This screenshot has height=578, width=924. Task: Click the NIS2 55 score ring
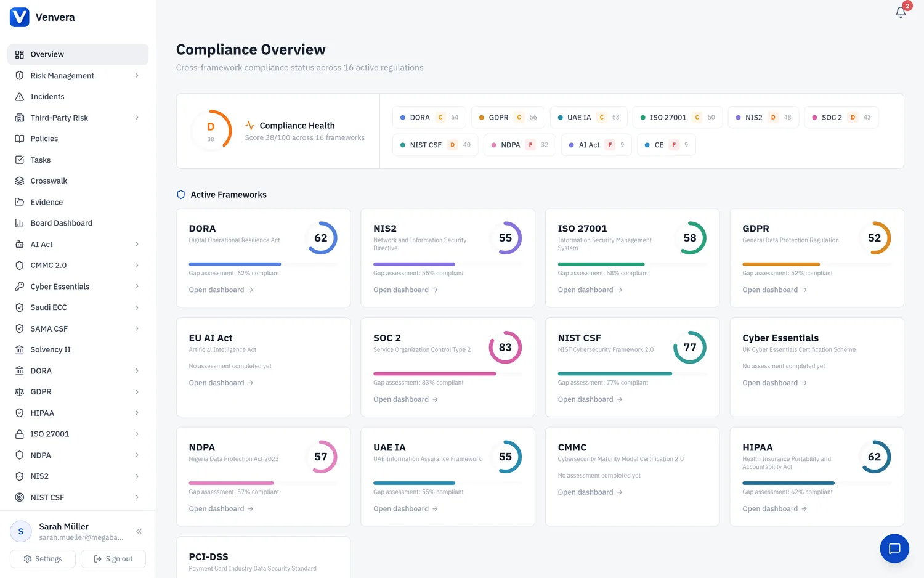click(x=505, y=238)
